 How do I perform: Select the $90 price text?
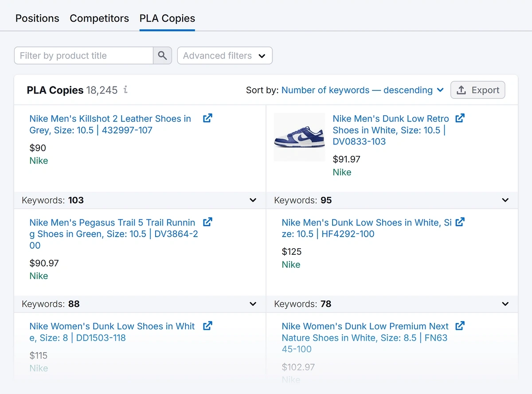coord(38,148)
